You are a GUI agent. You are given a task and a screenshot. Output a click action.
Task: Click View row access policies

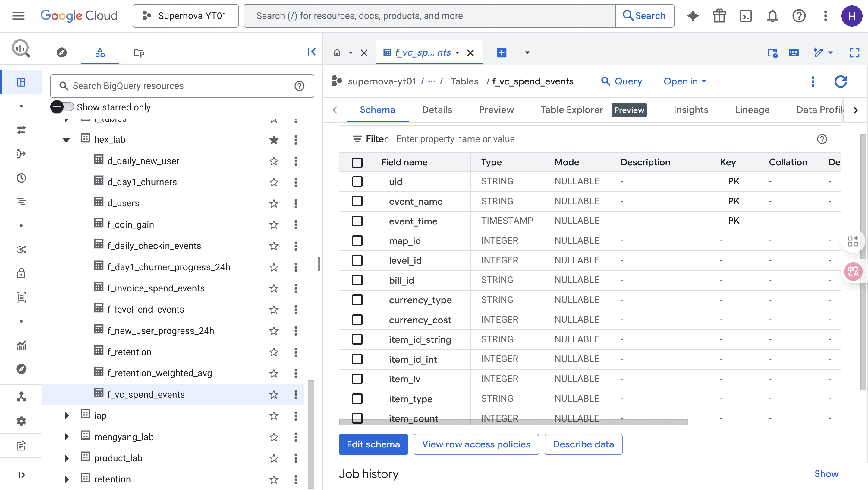click(476, 444)
